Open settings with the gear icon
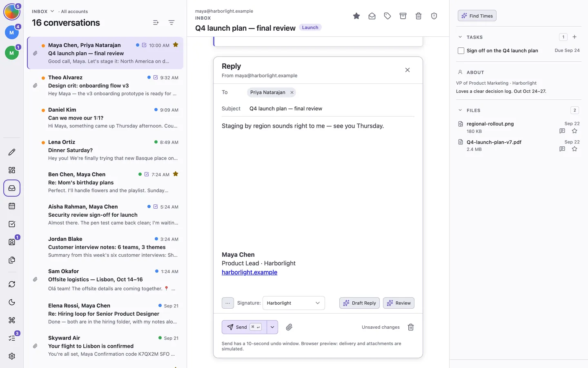Screen dimensions: 588x368 pos(12,356)
